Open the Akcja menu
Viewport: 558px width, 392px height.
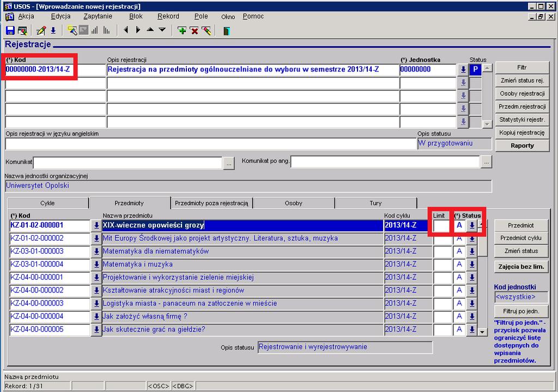click(x=26, y=16)
